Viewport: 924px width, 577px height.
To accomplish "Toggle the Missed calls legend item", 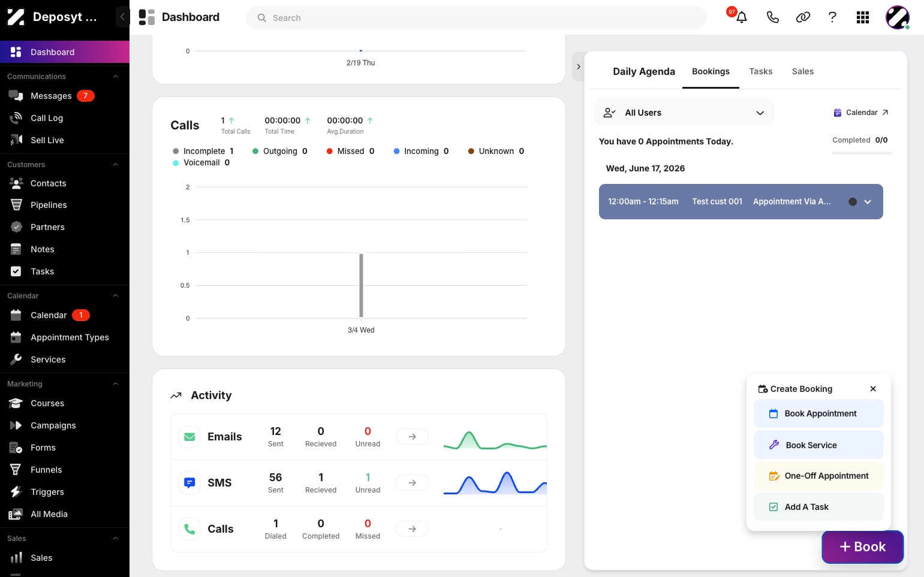I will click(x=350, y=151).
